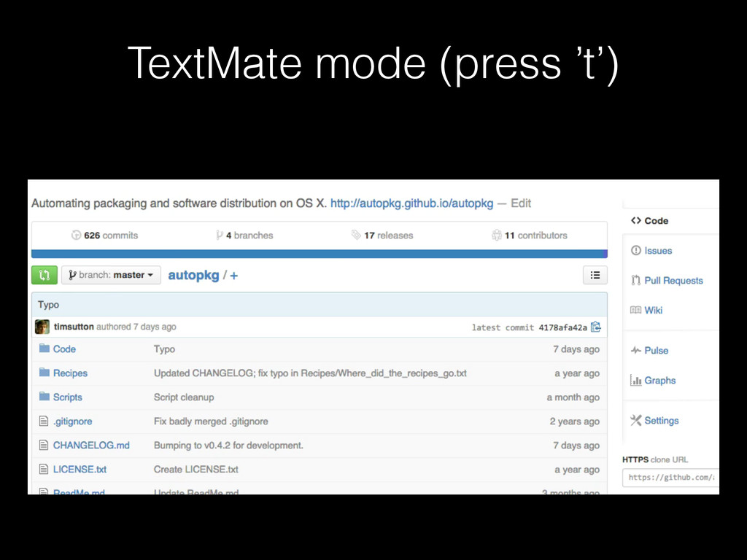
Task: Click the HTTPS clone URL field
Action: (x=670, y=478)
